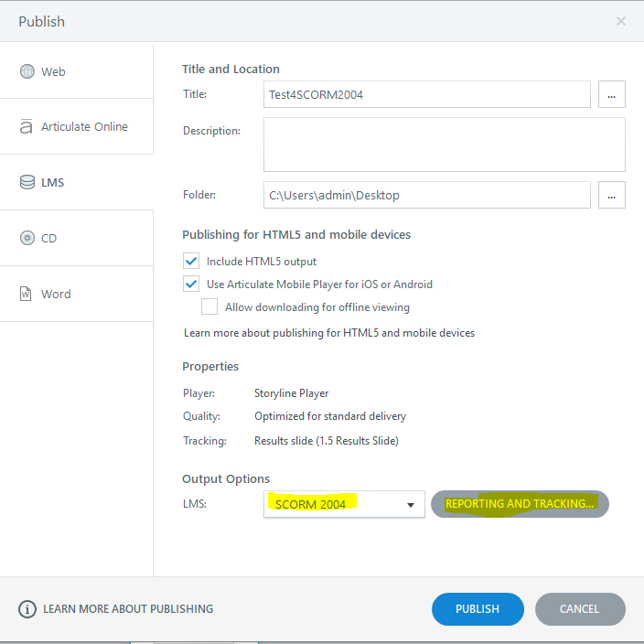Click the Articulate Online icon
Viewport: 644px width, 644px height.
coord(27,127)
